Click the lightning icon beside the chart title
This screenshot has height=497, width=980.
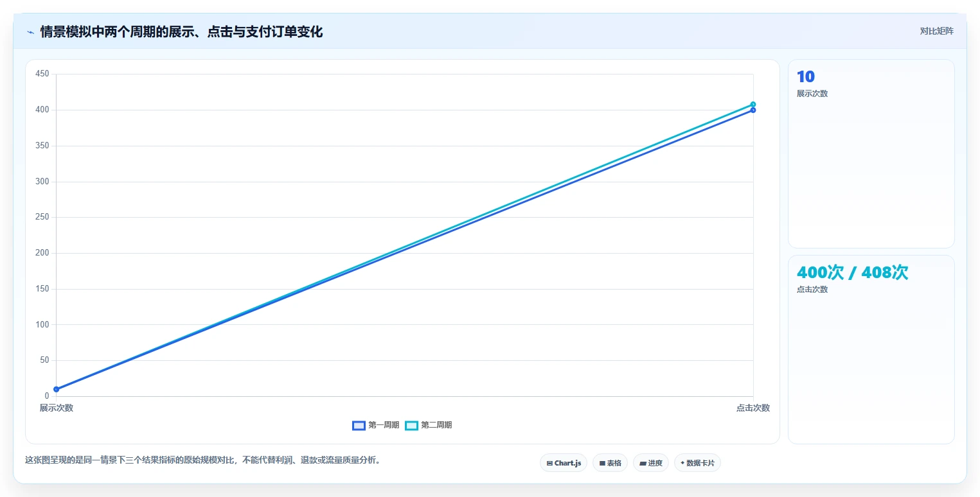click(x=30, y=32)
